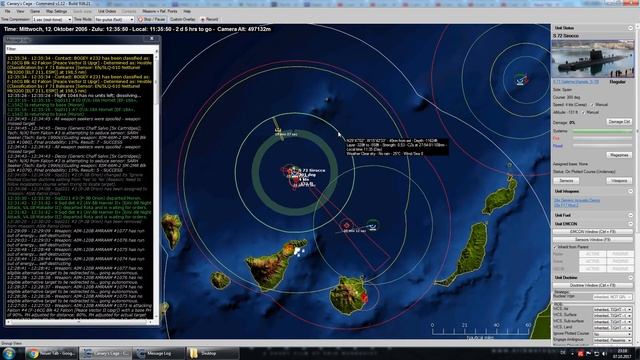The width and height of the screenshot is (640, 360).
Task: Open the Game menu
Action: point(35,11)
